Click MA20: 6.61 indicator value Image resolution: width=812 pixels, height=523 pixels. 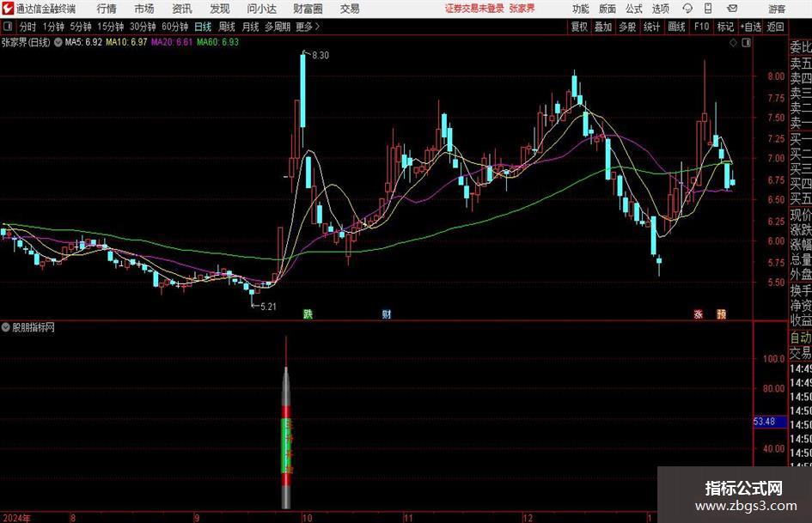[172, 42]
